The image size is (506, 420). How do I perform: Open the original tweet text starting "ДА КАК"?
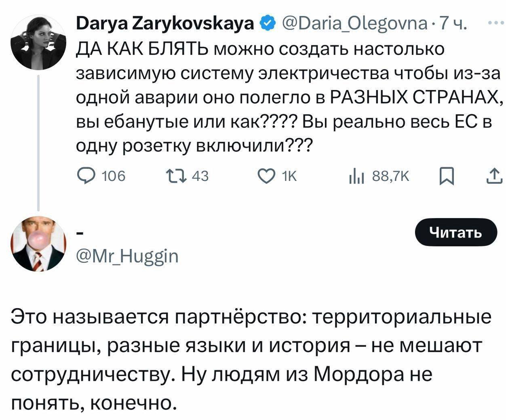point(287,97)
